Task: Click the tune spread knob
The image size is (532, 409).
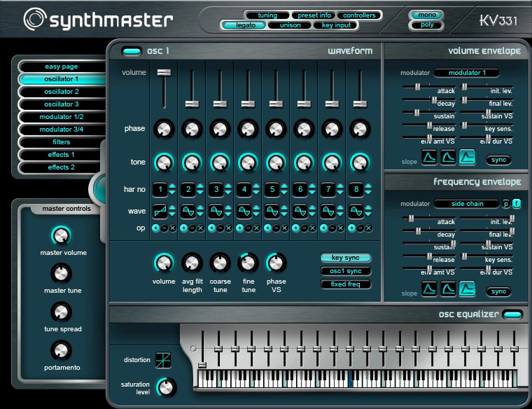Action: pyautogui.click(x=61, y=312)
